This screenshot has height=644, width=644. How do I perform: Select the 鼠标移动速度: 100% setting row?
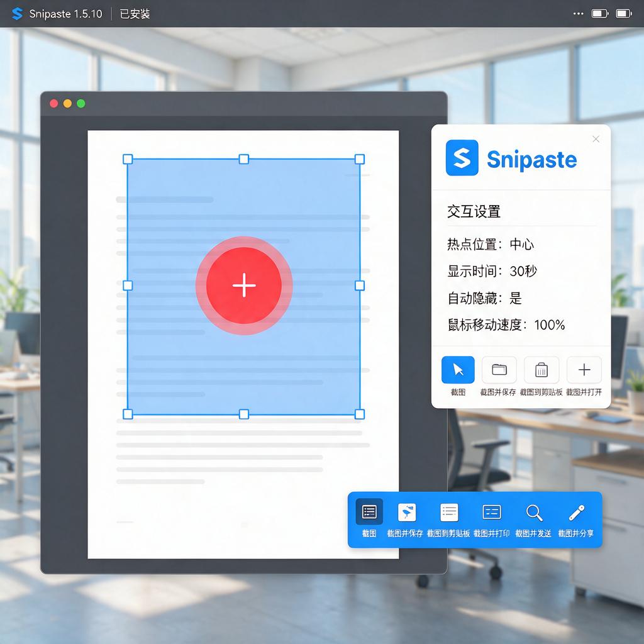(x=506, y=325)
